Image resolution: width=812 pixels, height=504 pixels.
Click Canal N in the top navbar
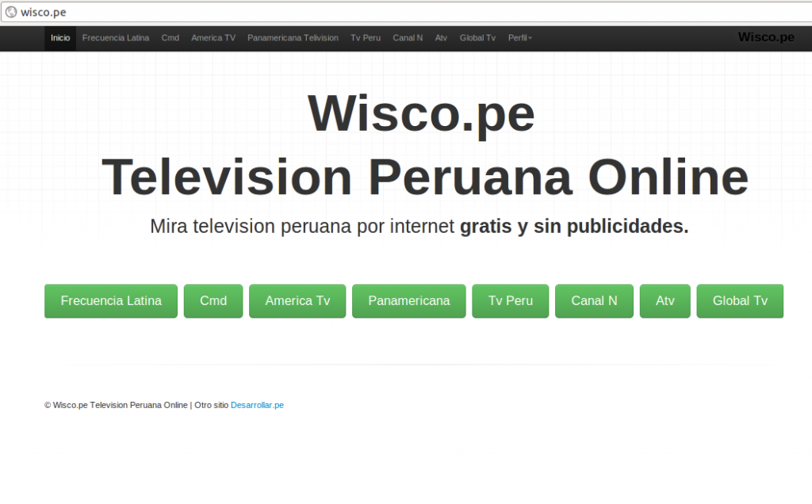[408, 38]
